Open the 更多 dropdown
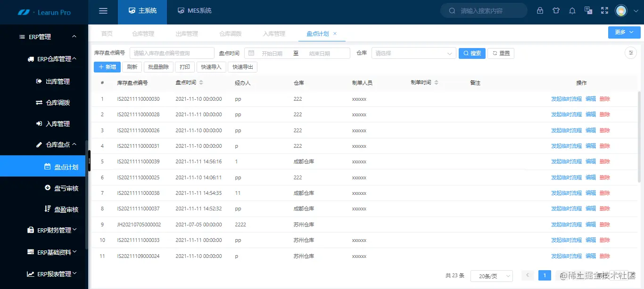 coord(623,32)
